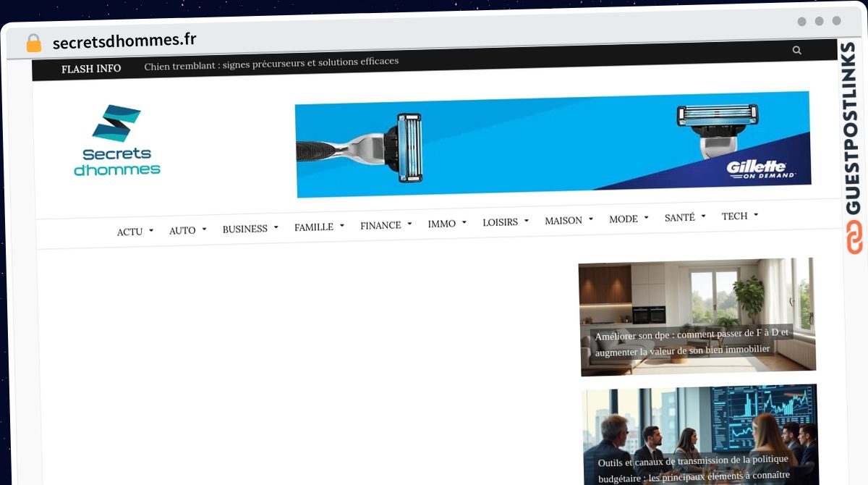The height and width of the screenshot is (485, 868).
Task: Click the FLASH INFO label
Action: pos(91,69)
